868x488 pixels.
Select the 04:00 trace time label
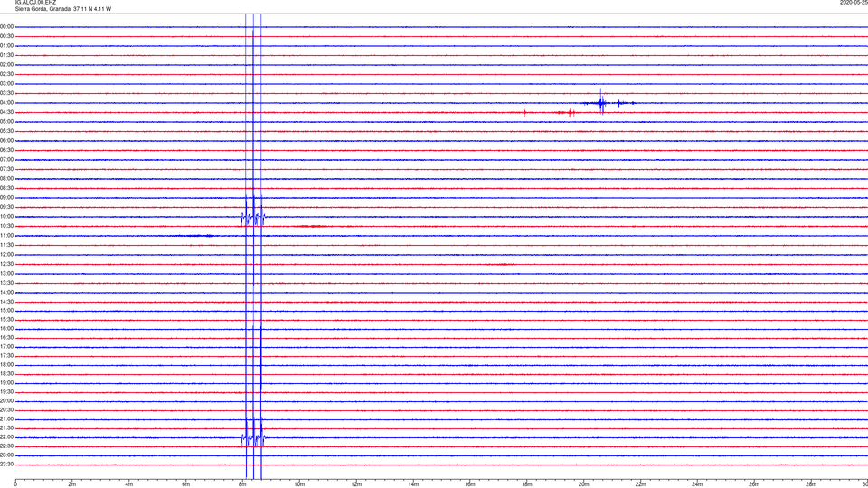tap(6, 103)
